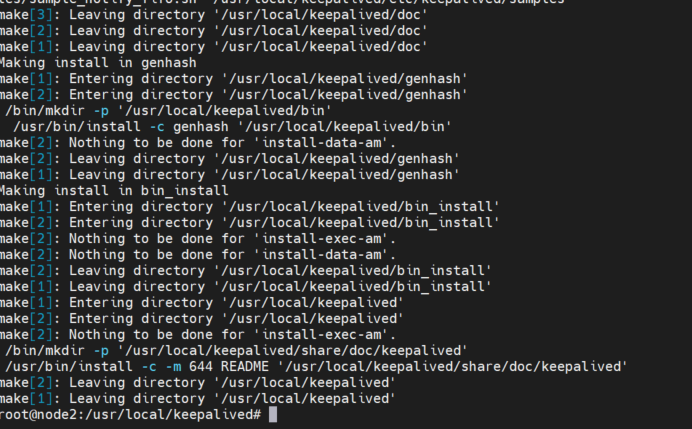Click the final 'make[2]: Leaving directory' keepalived line
This screenshot has height=429, width=692.
tap(198, 382)
